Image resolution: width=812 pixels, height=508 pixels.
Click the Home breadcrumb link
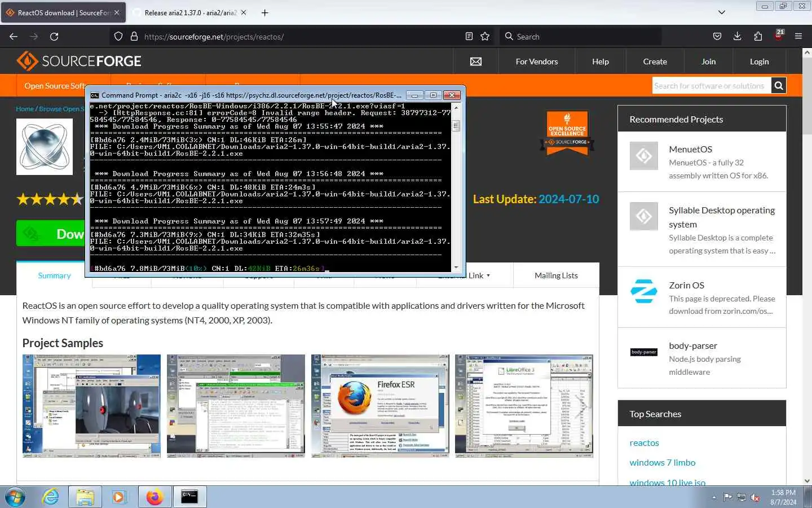coord(25,108)
